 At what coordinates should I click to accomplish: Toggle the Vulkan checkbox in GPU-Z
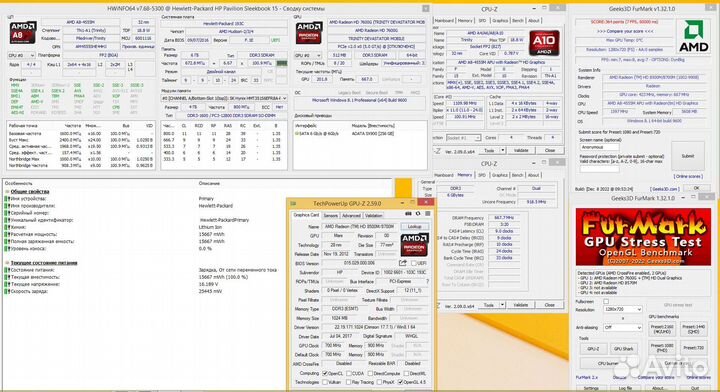coord(325,382)
